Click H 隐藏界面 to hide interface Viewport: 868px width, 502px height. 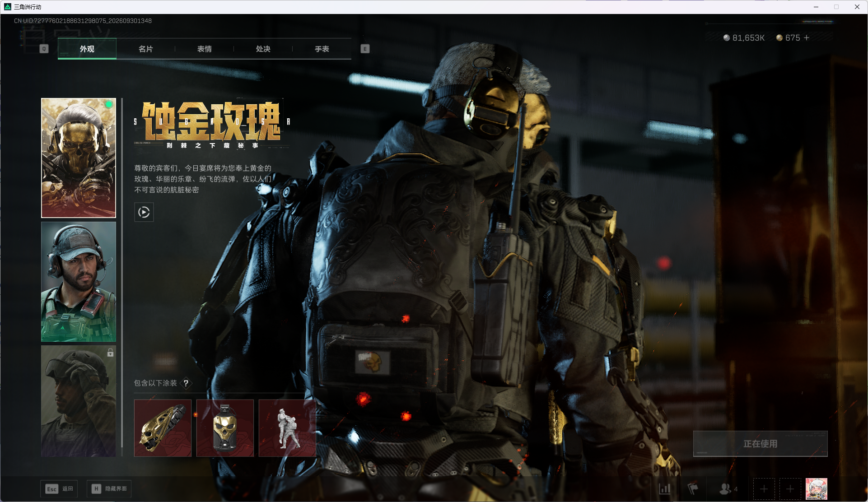coord(109,489)
